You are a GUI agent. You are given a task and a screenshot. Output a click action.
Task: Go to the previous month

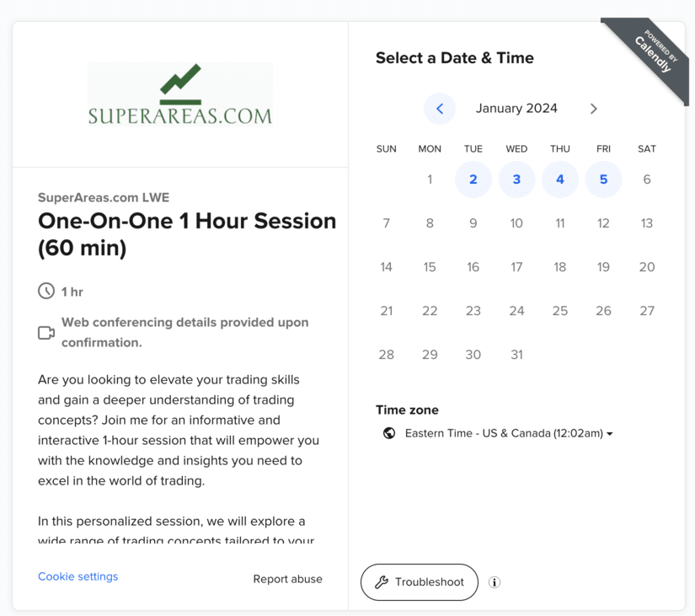(440, 109)
